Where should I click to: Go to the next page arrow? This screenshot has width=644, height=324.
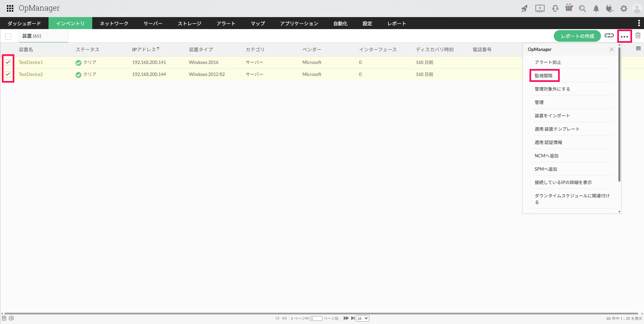(346, 318)
